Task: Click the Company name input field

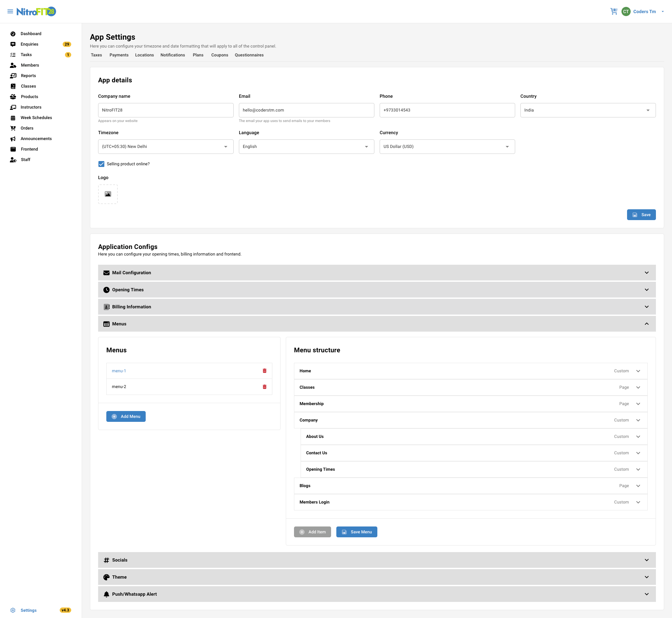Action: (166, 110)
